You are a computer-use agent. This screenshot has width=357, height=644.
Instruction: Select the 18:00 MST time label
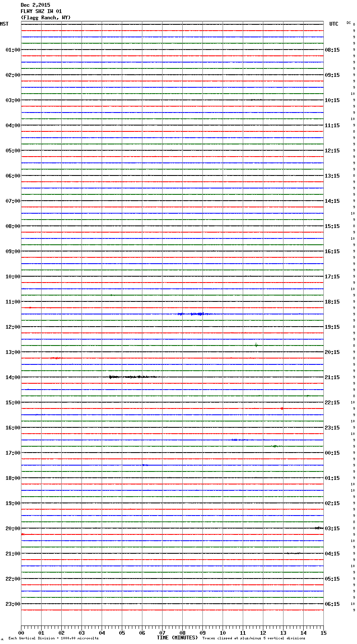(13, 478)
